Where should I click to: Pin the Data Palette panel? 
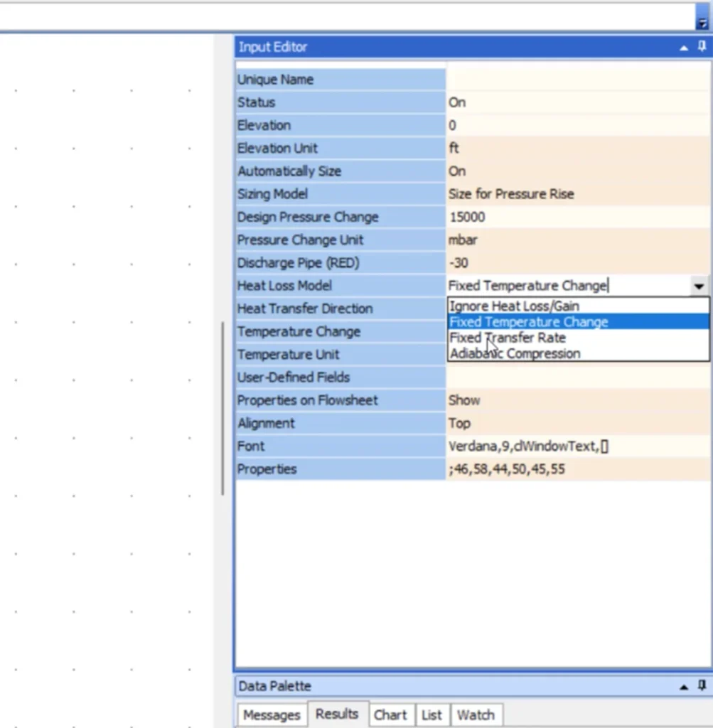[701, 686]
